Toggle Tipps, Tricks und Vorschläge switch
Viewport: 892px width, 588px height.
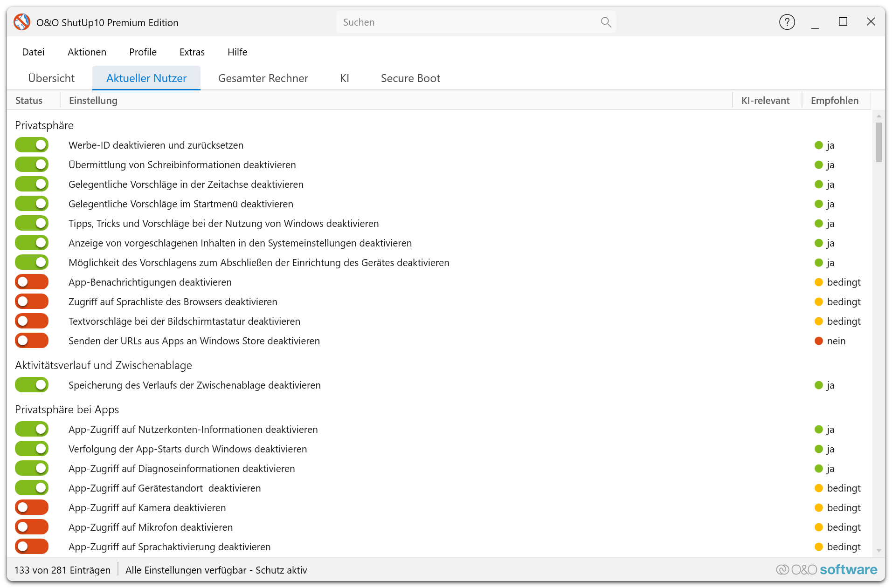(32, 224)
